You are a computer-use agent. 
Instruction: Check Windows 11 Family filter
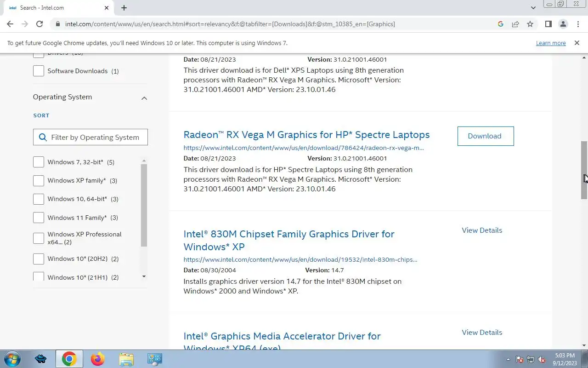coord(39,218)
